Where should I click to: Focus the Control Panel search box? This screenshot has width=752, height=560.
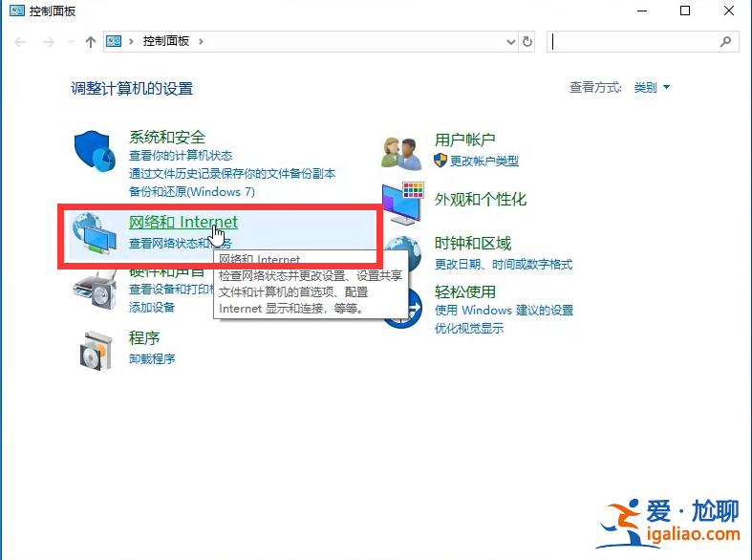point(643,42)
